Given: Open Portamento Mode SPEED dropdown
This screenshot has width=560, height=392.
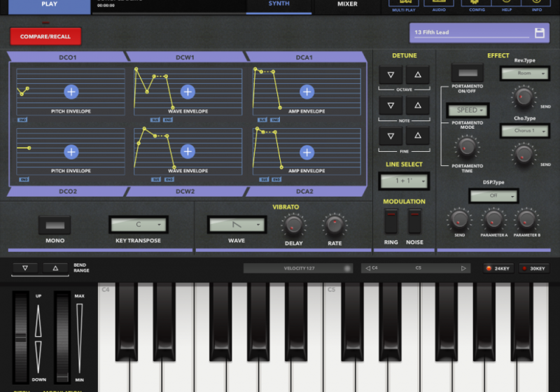Looking at the screenshot, I should (x=468, y=111).
